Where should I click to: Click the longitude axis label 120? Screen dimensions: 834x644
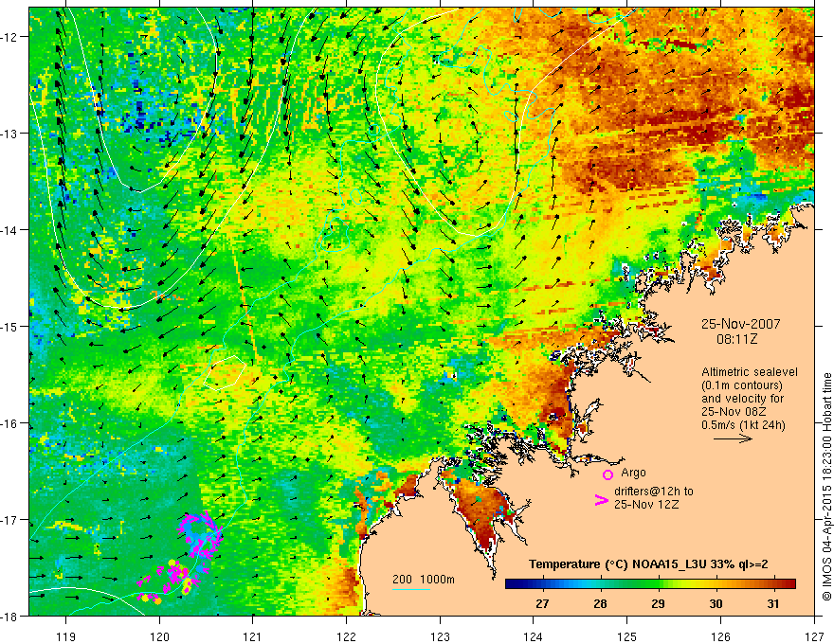point(159,636)
